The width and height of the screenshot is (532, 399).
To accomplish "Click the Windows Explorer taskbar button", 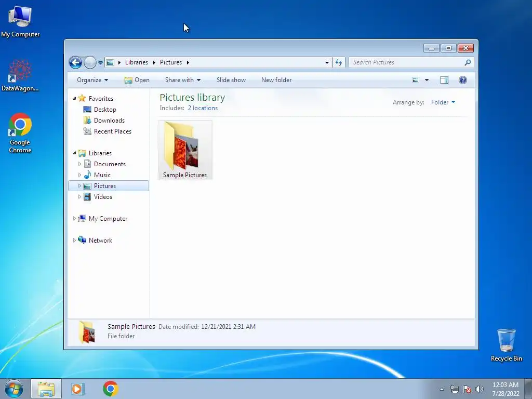I will pyautogui.click(x=46, y=389).
